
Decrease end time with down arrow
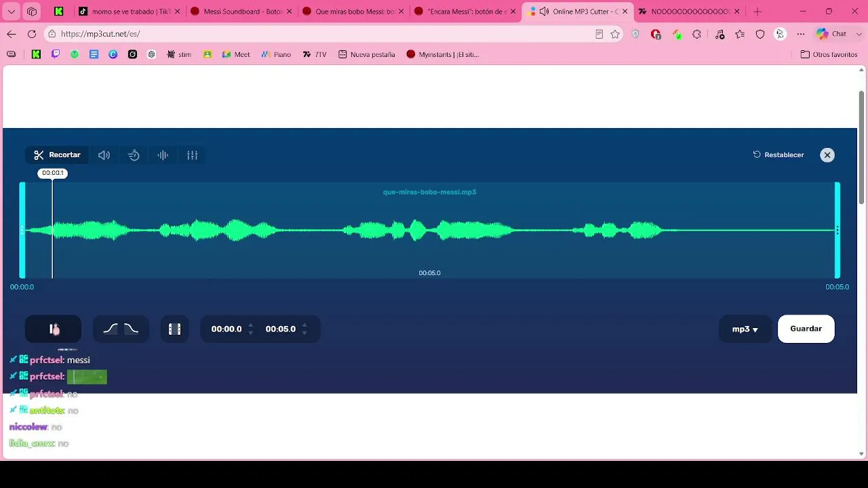pyautogui.click(x=304, y=333)
